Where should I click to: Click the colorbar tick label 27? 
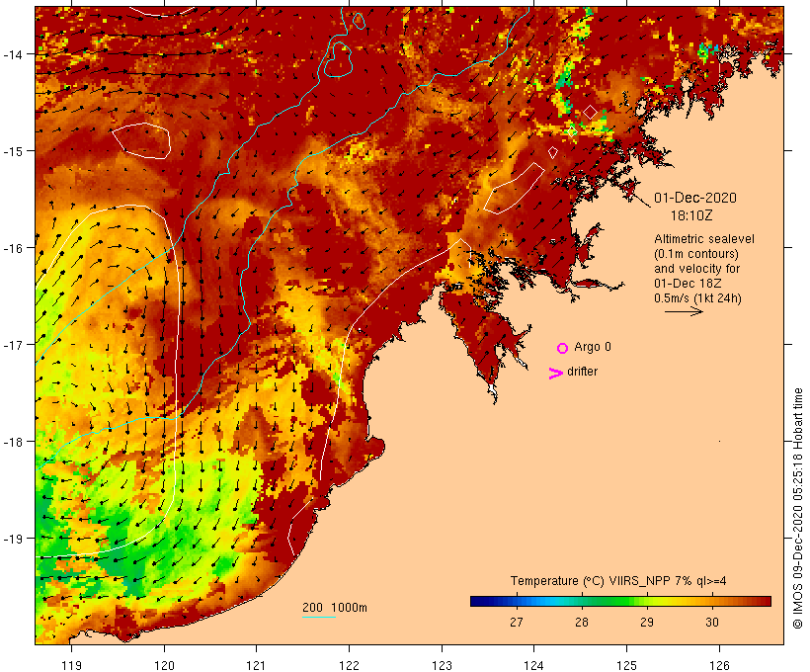click(x=517, y=623)
